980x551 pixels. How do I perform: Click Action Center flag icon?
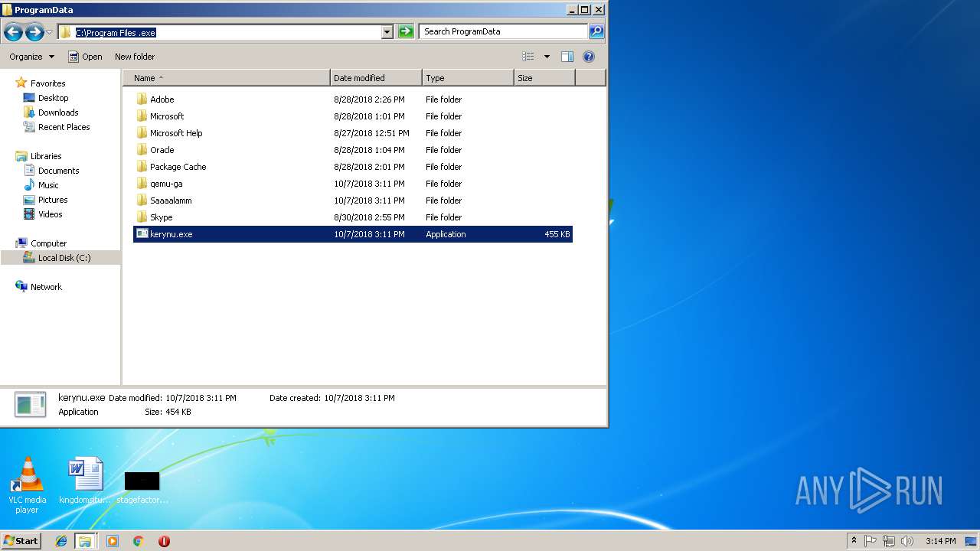(871, 541)
